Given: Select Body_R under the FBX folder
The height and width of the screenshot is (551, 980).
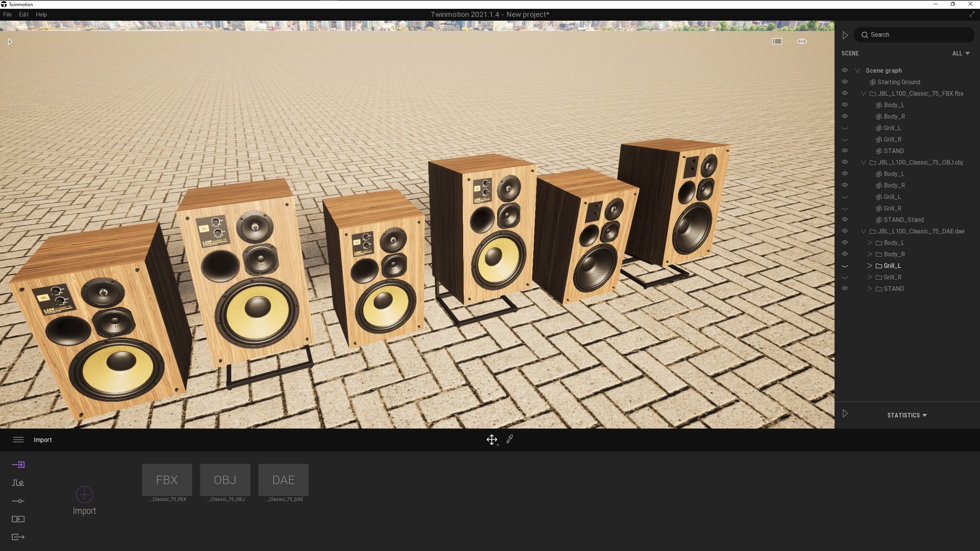Looking at the screenshot, I should [894, 117].
